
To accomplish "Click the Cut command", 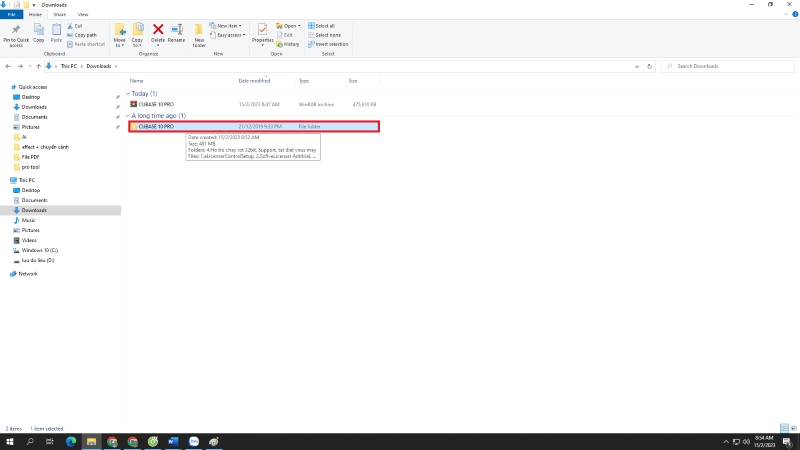I will click(x=75, y=26).
